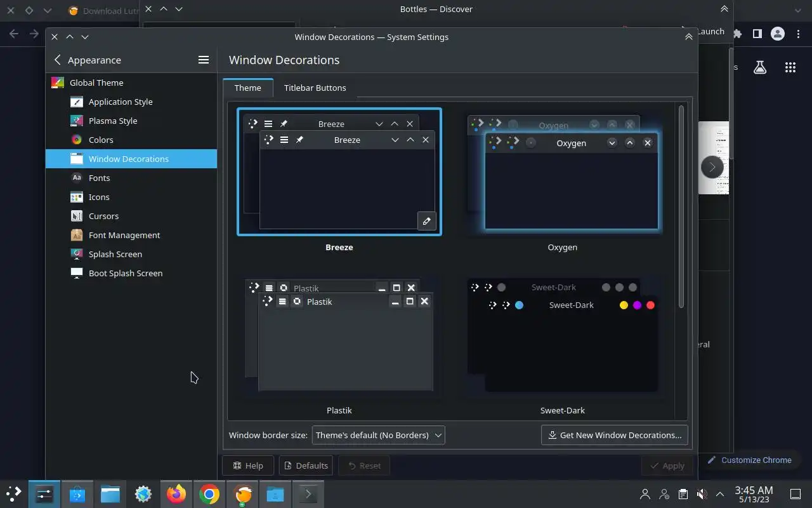Click the Boot Splash Screen icon
This screenshot has width=812, height=508.
(x=77, y=273)
